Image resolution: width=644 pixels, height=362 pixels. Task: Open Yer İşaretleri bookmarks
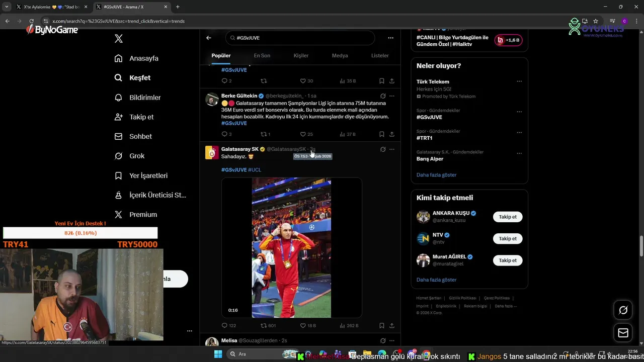(x=141, y=175)
